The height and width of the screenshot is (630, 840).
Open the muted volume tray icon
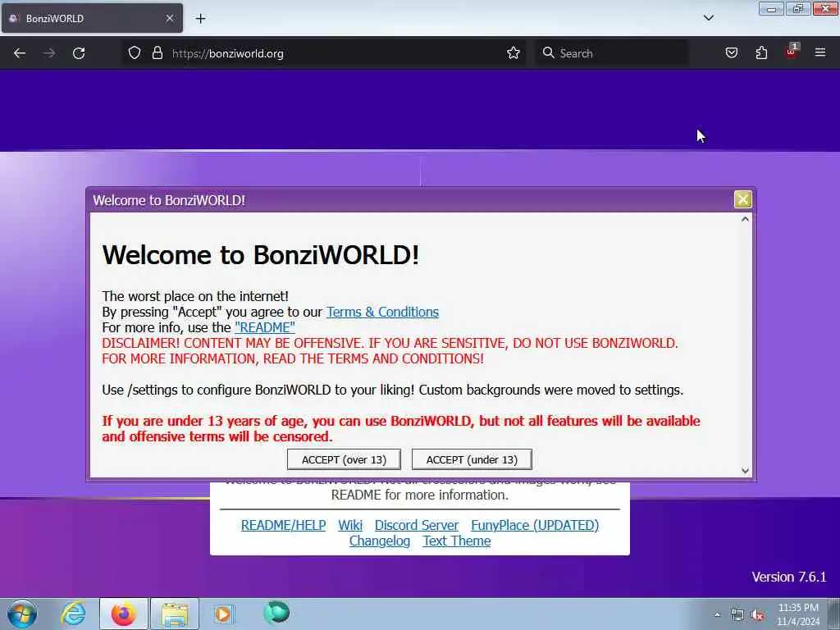coord(757,615)
